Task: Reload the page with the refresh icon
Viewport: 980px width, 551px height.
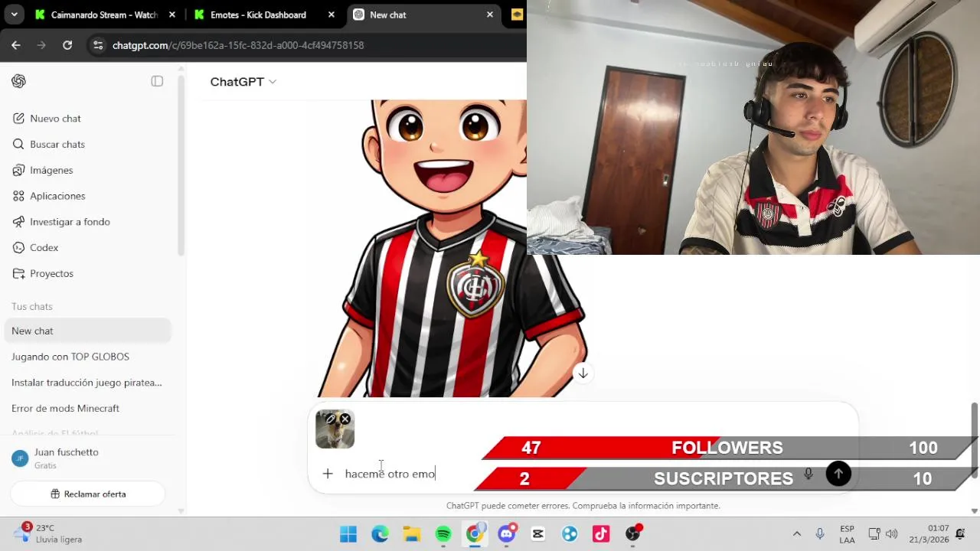Action: coord(67,45)
